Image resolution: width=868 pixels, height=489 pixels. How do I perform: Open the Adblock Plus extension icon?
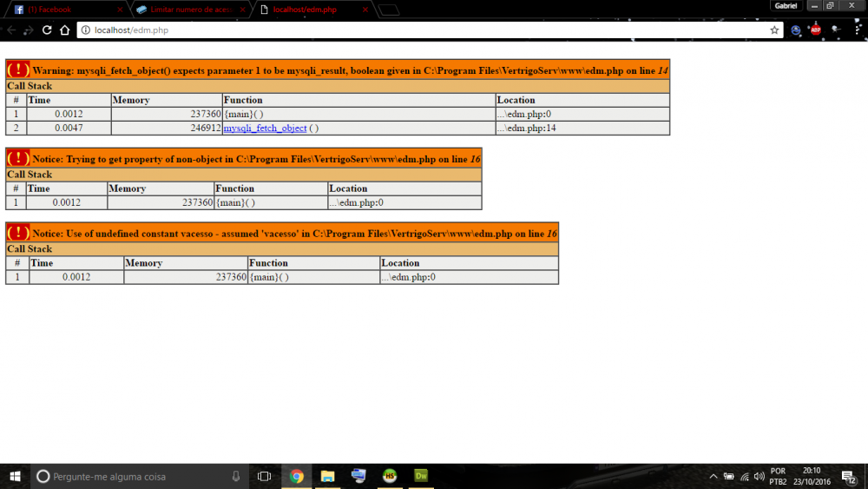[815, 30]
